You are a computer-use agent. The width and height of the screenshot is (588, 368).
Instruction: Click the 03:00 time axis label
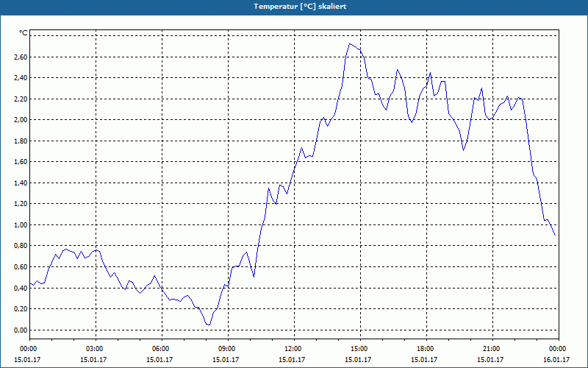tap(94, 349)
